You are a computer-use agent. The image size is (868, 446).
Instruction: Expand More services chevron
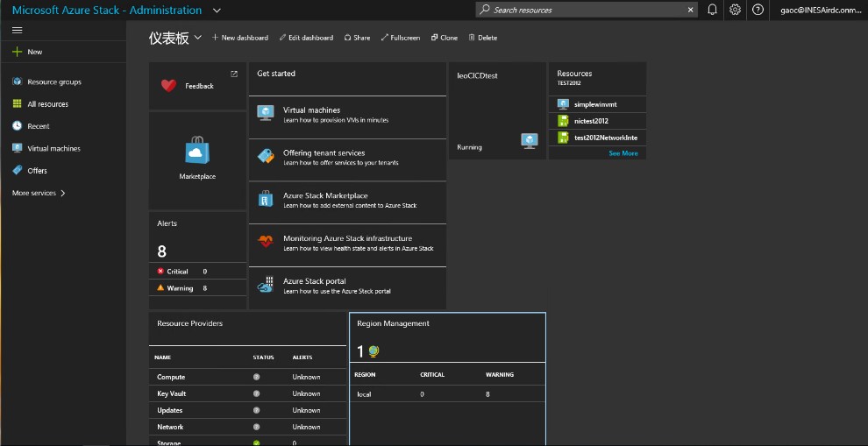(62, 193)
